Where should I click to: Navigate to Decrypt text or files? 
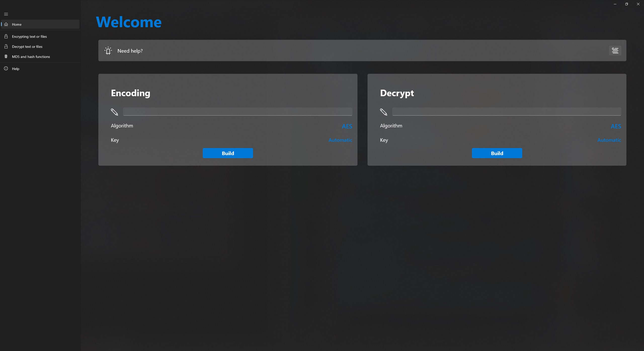coord(27,46)
